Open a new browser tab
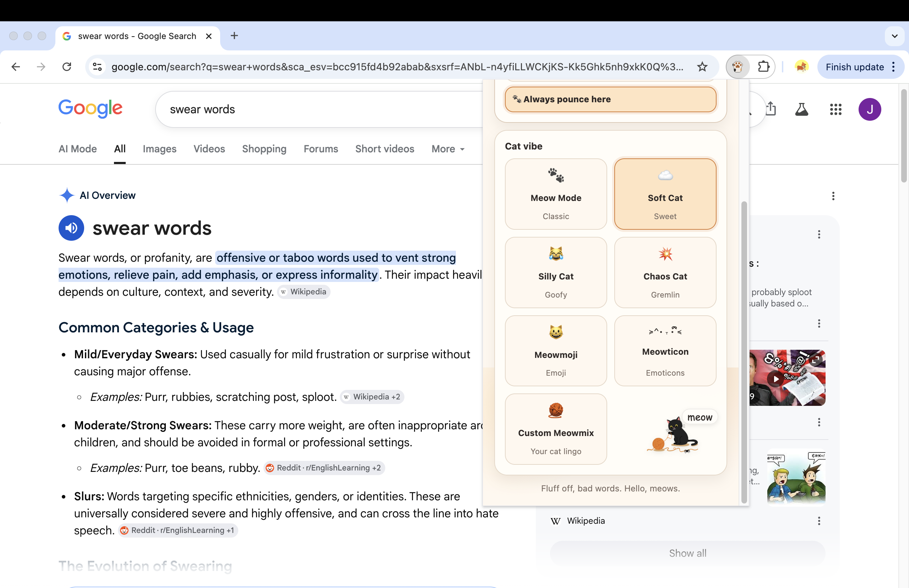 [234, 36]
